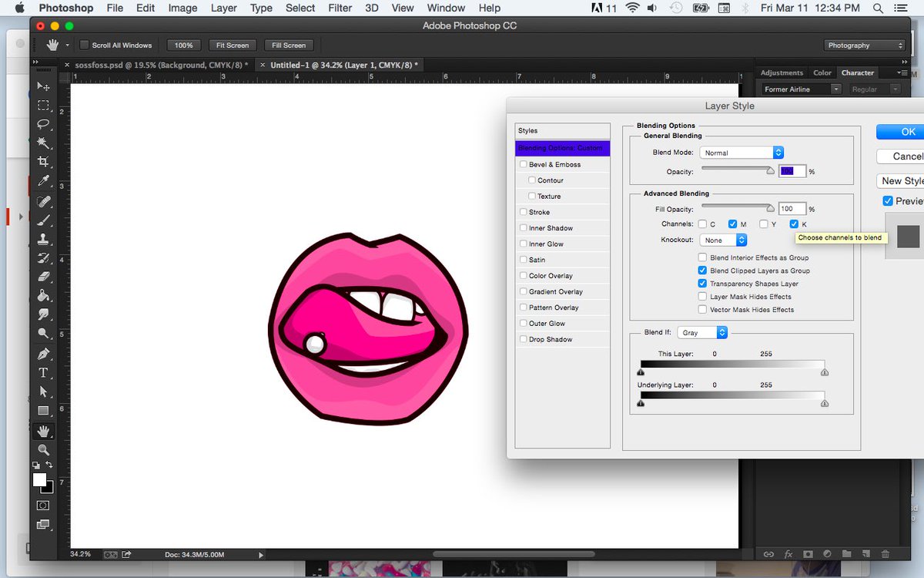The image size is (924, 578).
Task: Click the new group folder icon
Action: pos(846,553)
